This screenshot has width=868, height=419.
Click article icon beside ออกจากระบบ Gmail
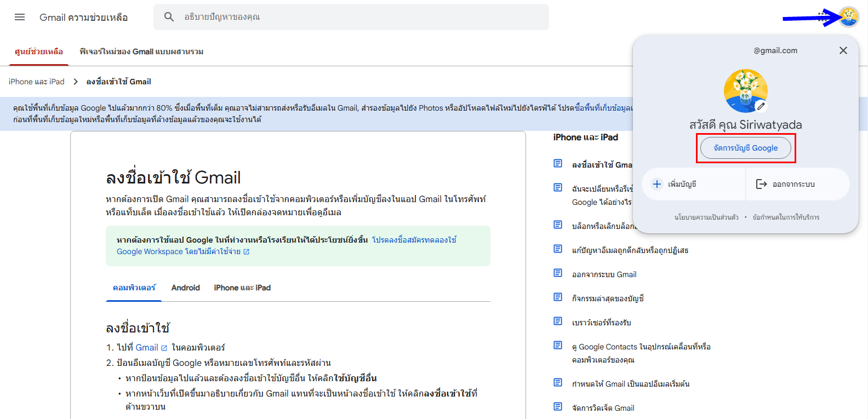558,273
